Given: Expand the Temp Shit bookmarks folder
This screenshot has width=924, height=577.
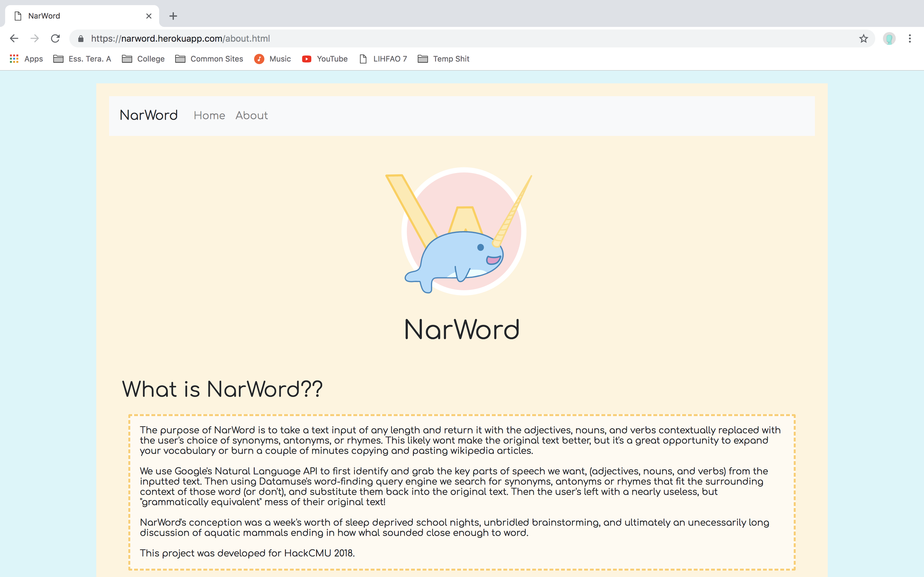Looking at the screenshot, I should point(444,59).
